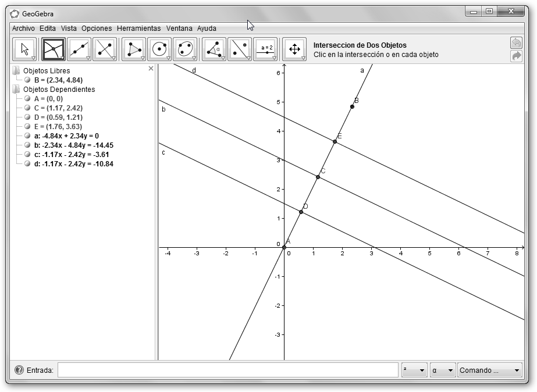Open the Comando dropdown list
537x392 pixels.
pyautogui.click(x=490, y=370)
